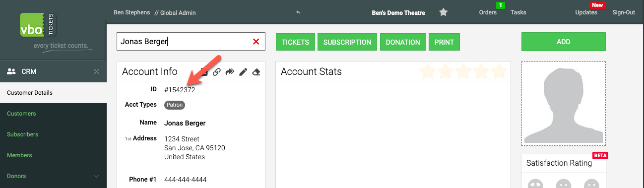
Task: Click the pencil edit icon in Account Info
Action: coord(243,72)
